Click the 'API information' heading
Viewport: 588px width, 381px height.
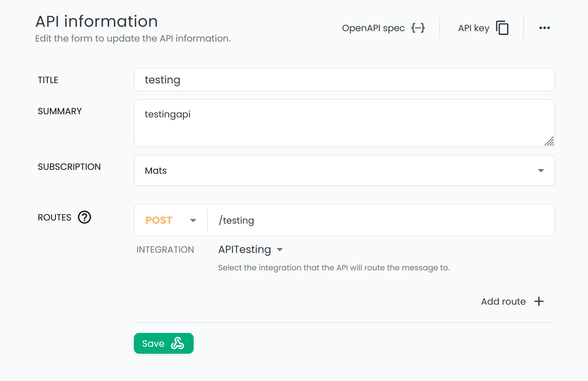97,21
